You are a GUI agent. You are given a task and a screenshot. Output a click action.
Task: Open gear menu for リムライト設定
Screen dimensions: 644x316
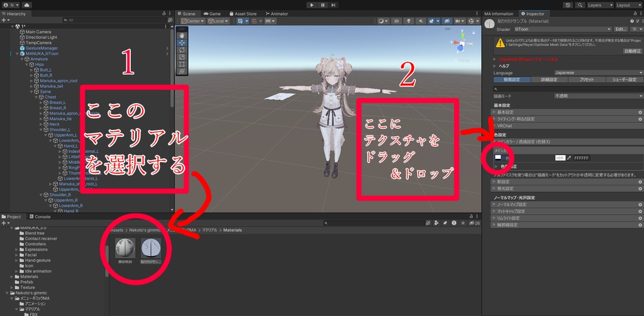pyautogui.click(x=640, y=219)
